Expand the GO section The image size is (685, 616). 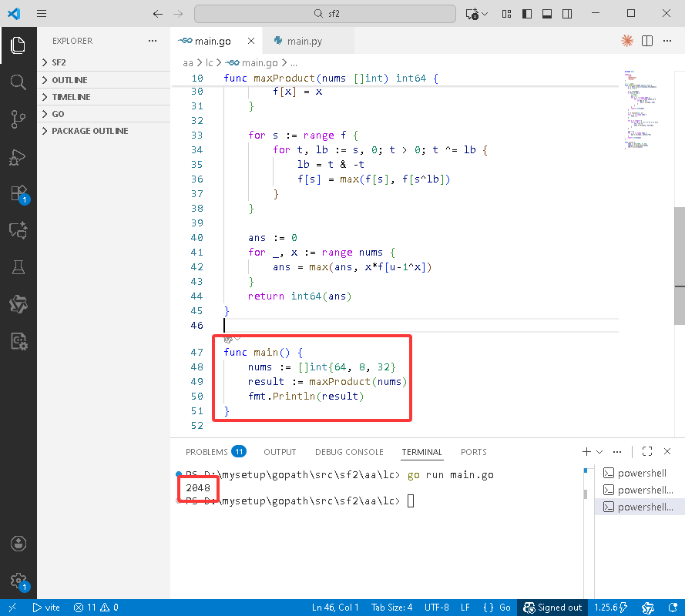click(103, 114)
